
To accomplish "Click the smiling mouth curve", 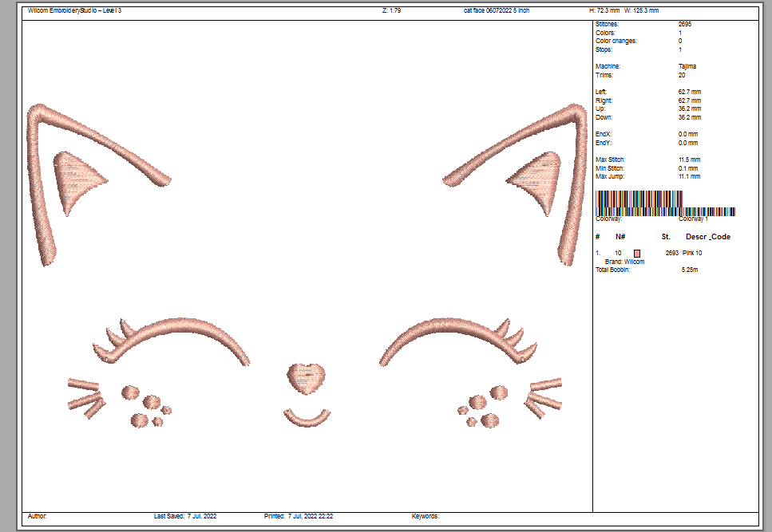I will click(x=306, y=418).
